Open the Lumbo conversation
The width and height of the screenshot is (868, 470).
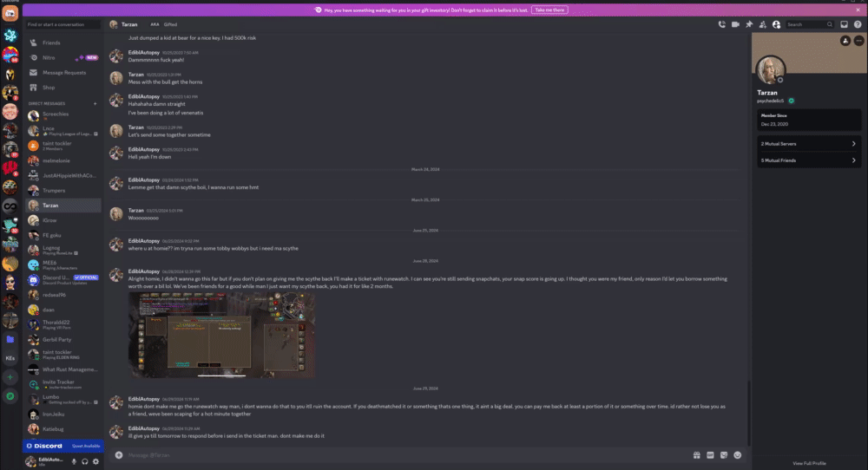pos(62,399)
